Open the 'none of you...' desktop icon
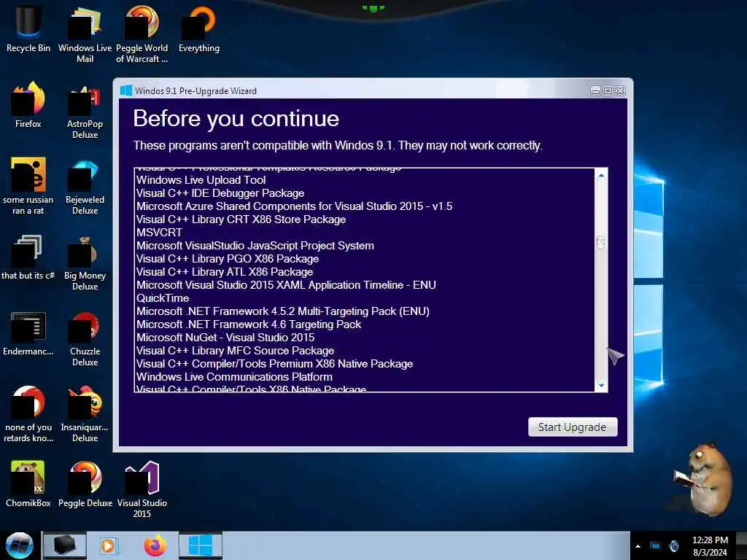This screenshot has height=560, width=747. [x=28, y=413]
